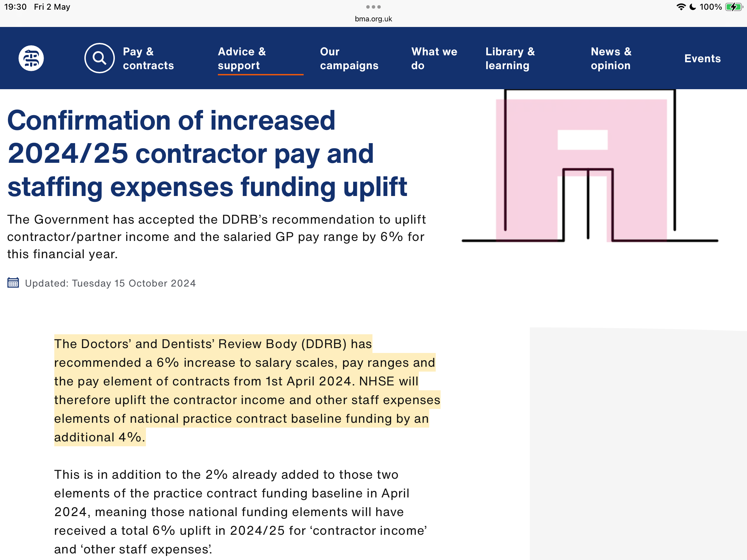Click the pink building illustration
747x560 pixels.
coord(590,166)
